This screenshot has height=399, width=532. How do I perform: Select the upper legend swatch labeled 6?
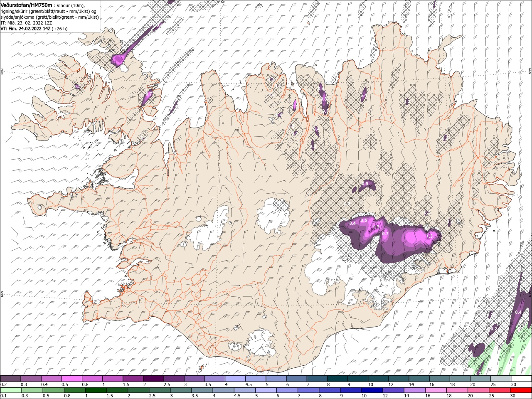tap(297, 379)
